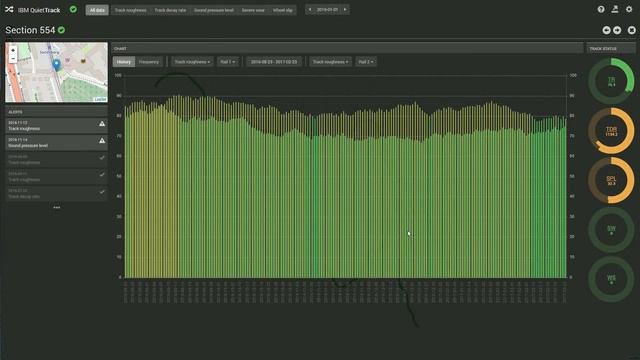
Task: Click the blue location pin on the map
Action: (x=56, y=65)
